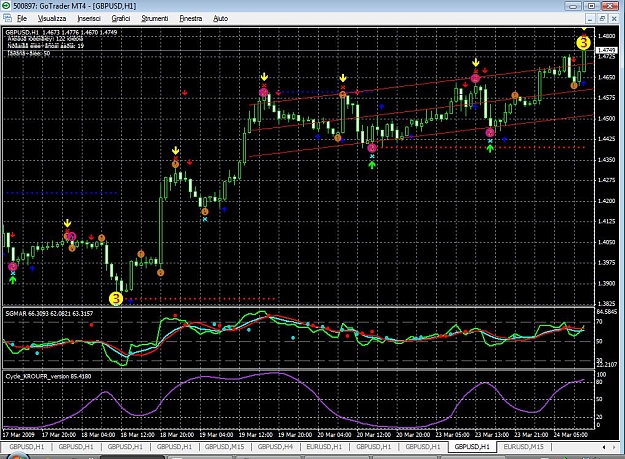The height and width of the screenshot is (459, 625).
Task: Click the 18 Mar 12:00 time label
Action: 138,434
